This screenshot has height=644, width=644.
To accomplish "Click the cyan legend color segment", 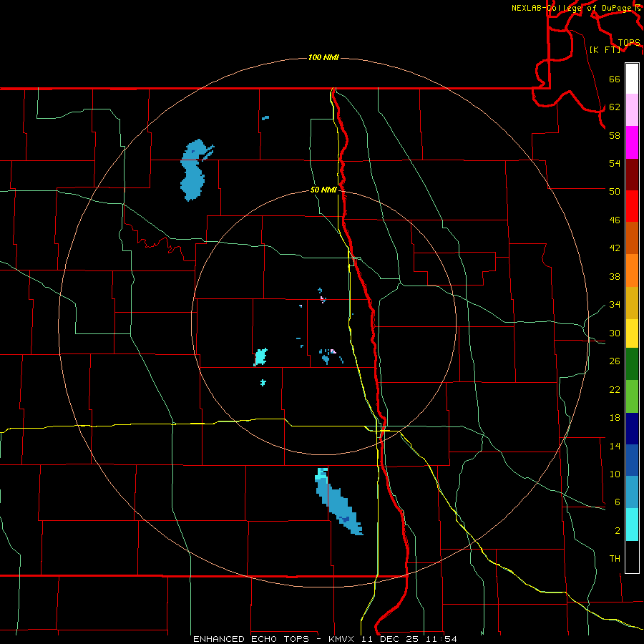I will pyautogui.click(x=632, y=525).
